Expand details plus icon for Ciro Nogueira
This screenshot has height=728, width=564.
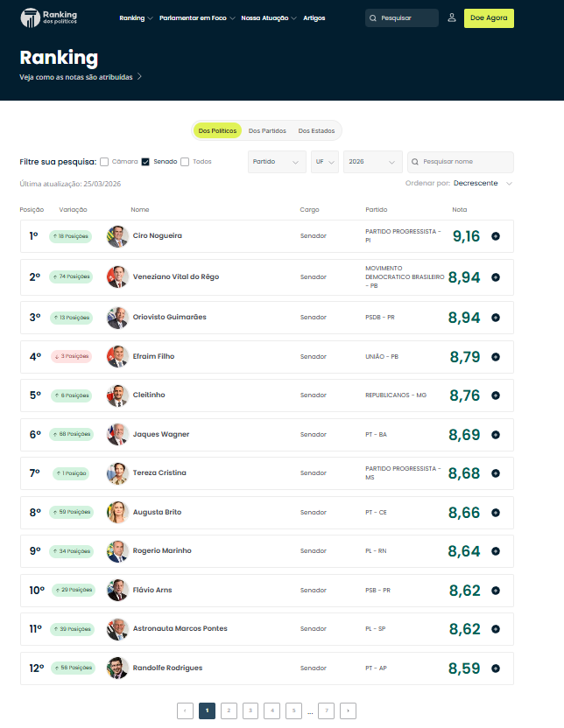pos(496,236)
